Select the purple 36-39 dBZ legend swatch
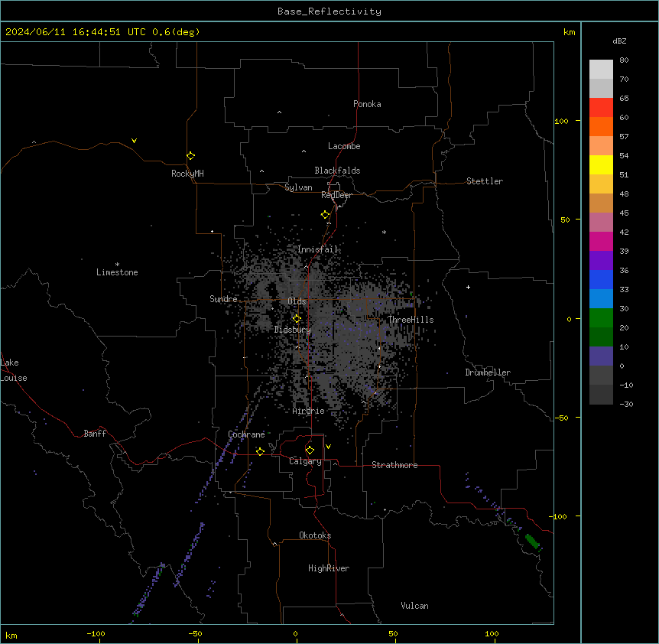 click(601, 261)
